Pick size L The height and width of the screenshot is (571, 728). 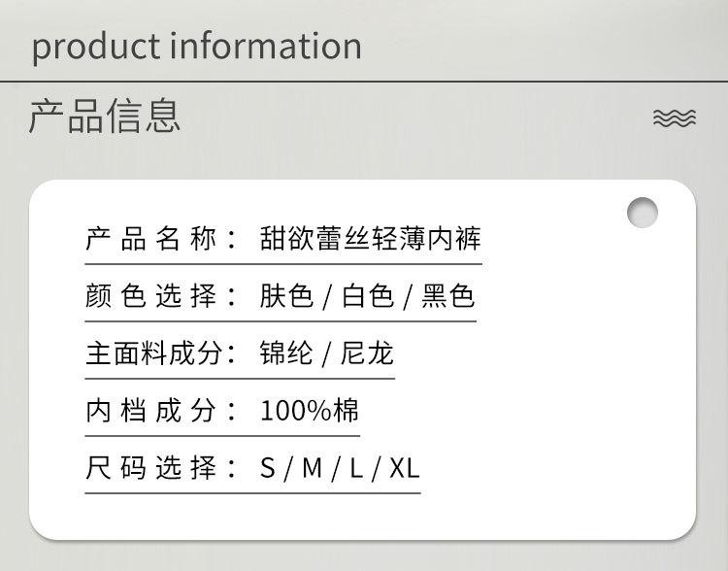(355, 469)
